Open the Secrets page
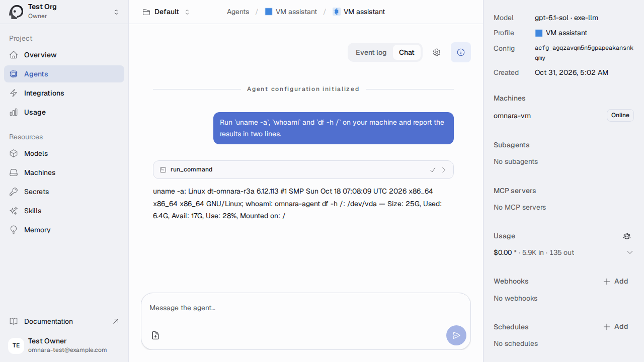 64,192
